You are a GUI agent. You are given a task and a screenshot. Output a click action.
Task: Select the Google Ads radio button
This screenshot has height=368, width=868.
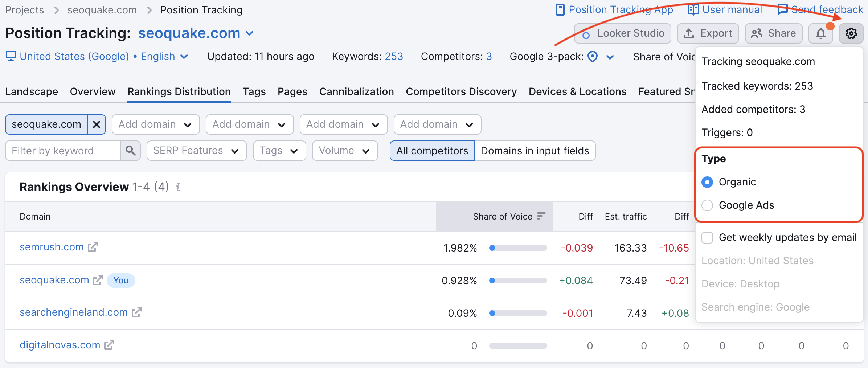pyautogui.click(x=707, y=205)
